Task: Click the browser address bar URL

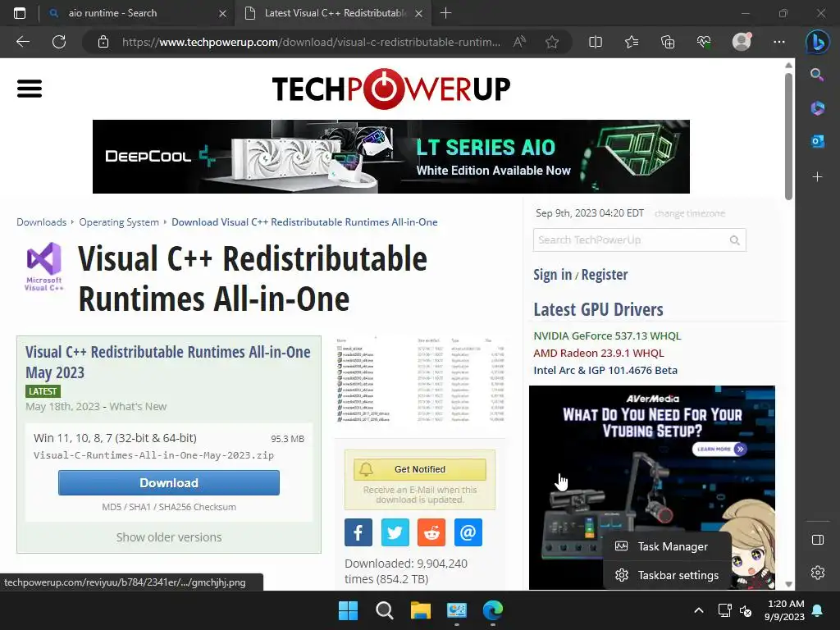Action: [311, 42]
